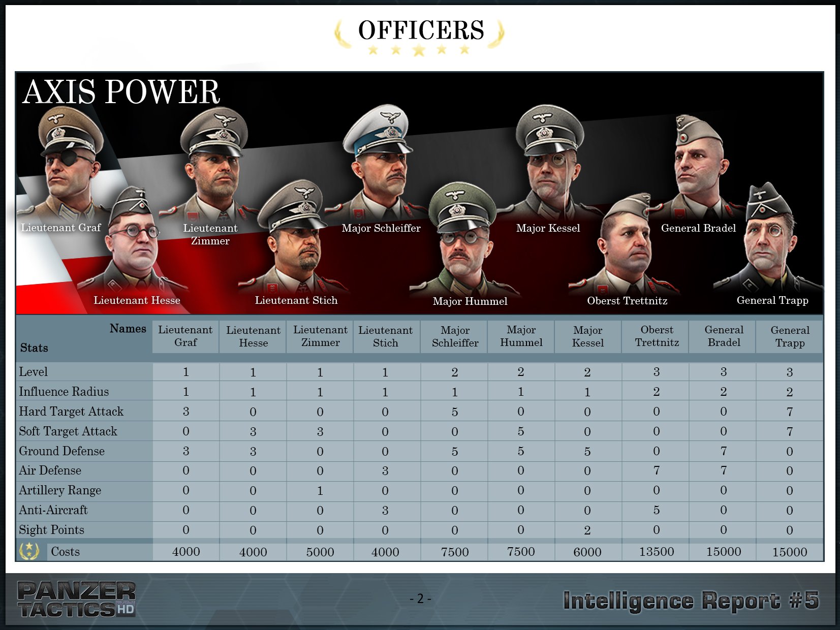Click the Intelligence Report #5 text
The image size is (840, 630).
691,601
